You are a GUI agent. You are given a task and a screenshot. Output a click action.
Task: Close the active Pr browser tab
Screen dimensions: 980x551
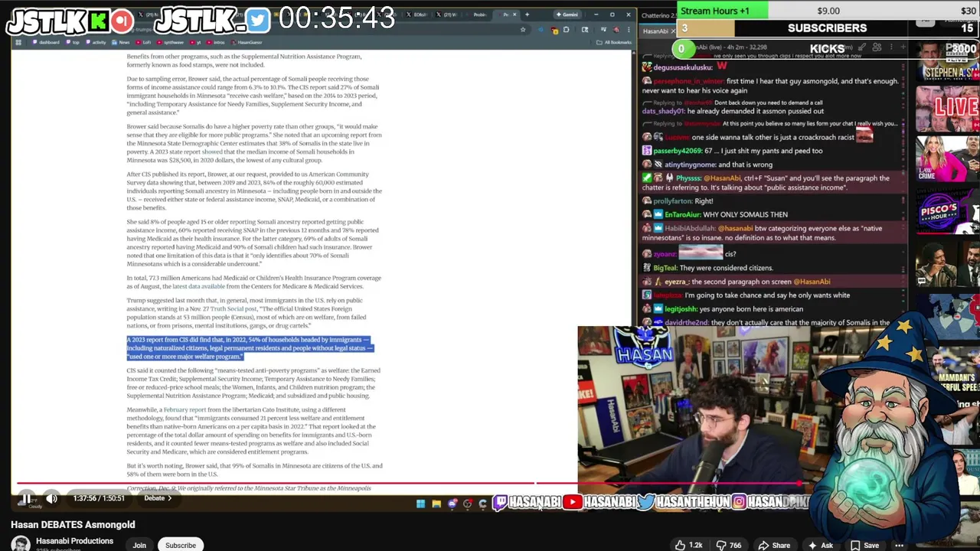coord(515,15)
